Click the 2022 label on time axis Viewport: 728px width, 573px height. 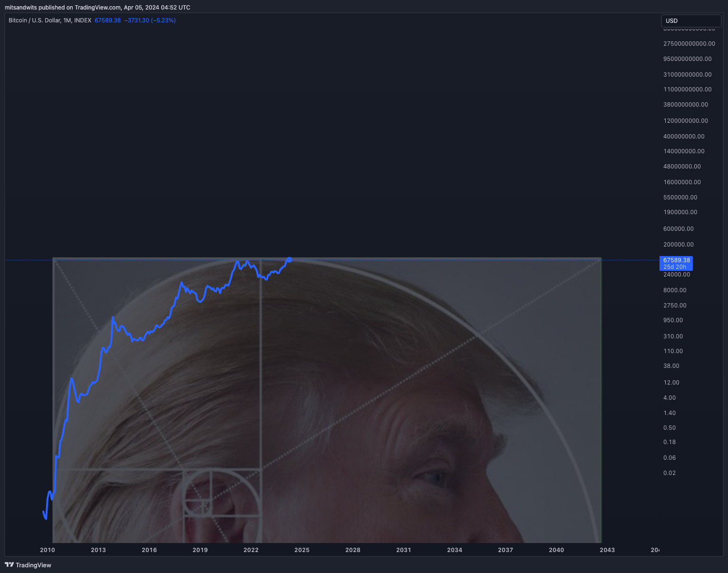pos(251,550)
